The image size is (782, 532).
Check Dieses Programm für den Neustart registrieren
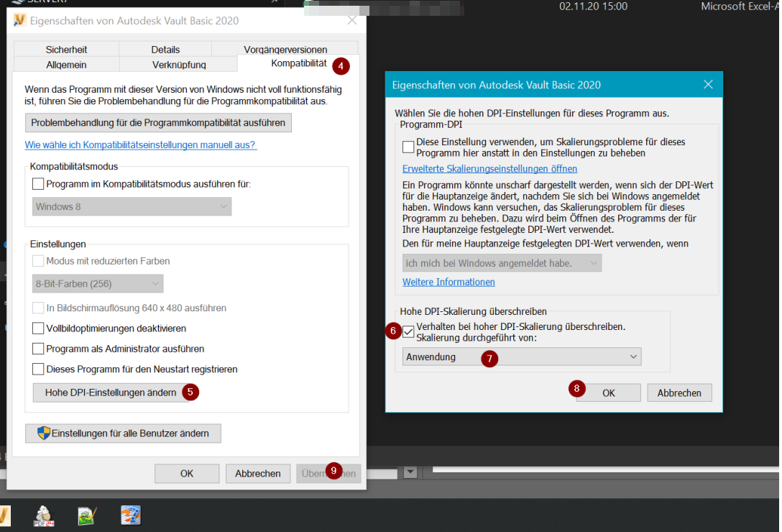tap(38, 369)
